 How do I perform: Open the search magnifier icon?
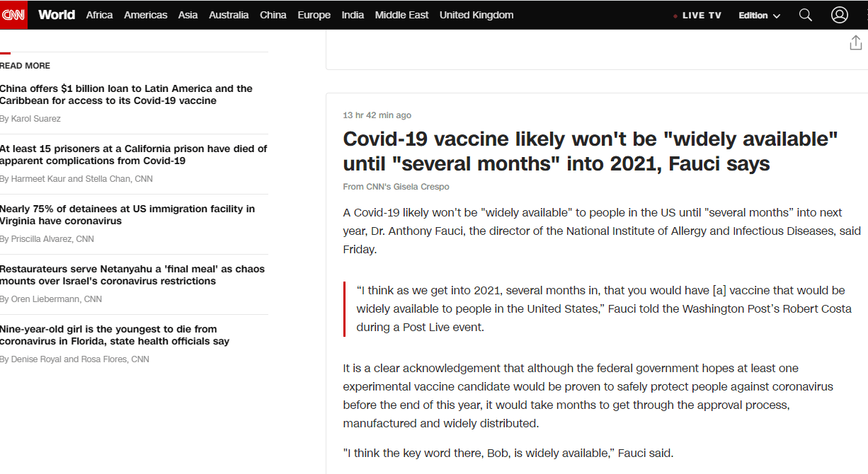(805, 15)
